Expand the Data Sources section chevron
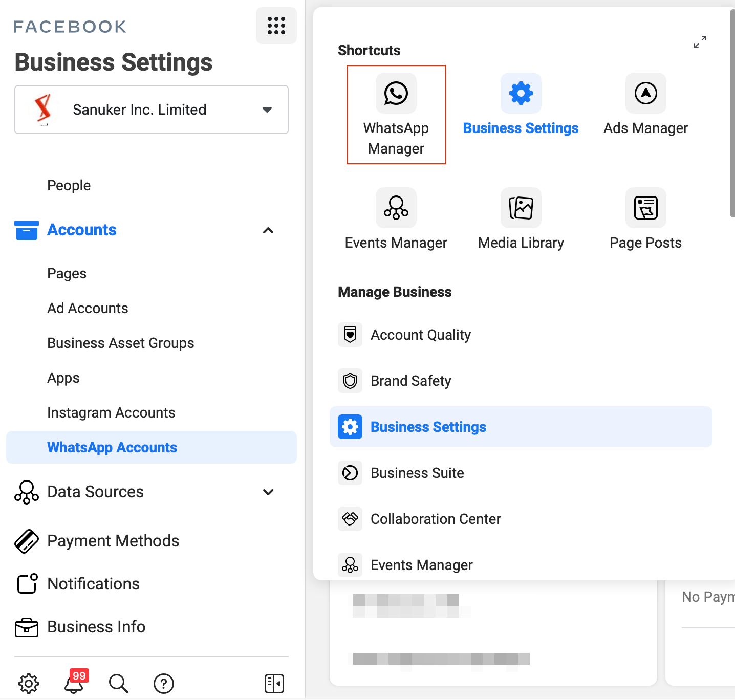The height and width of the screenshot is (700, 735). tap(268, 492)
